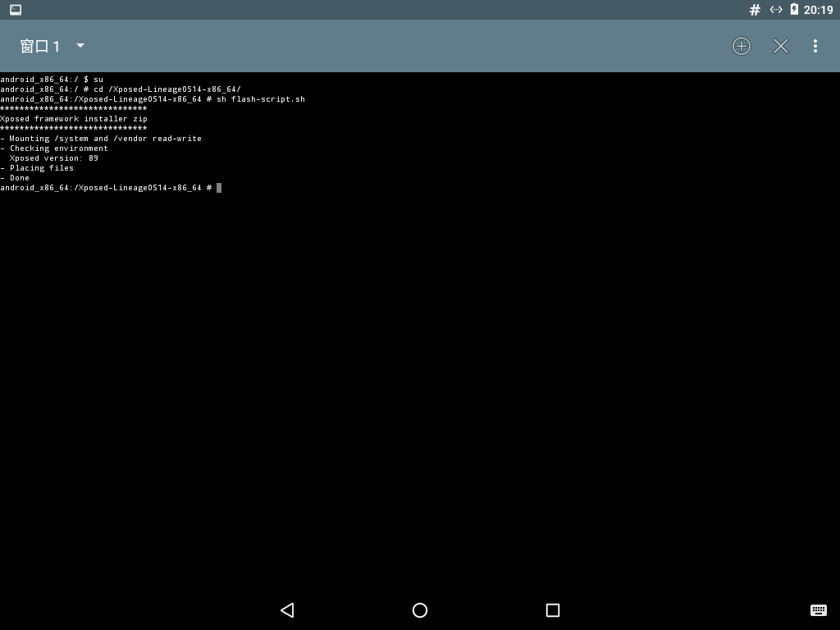Tap the Android Home navigation button

(420, 610)
